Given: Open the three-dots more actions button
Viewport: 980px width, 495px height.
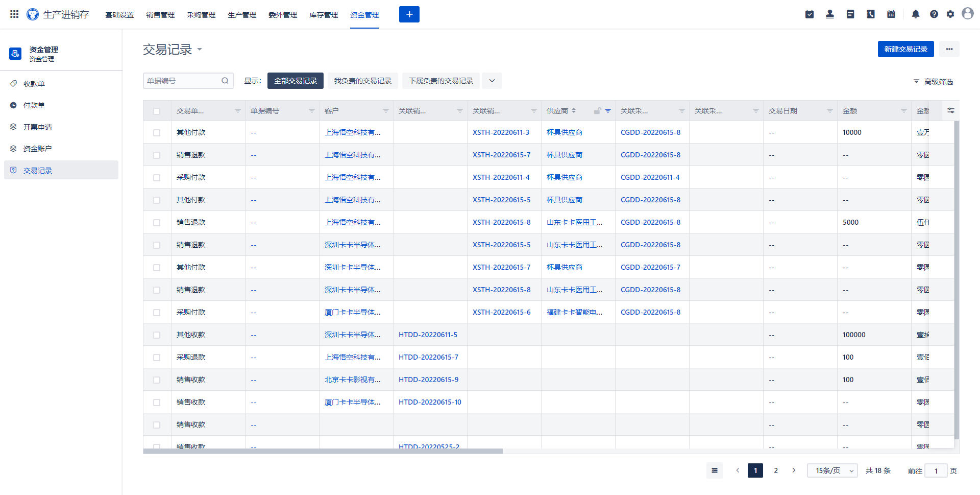Looking at the screenshot, I should coord(949,49).
